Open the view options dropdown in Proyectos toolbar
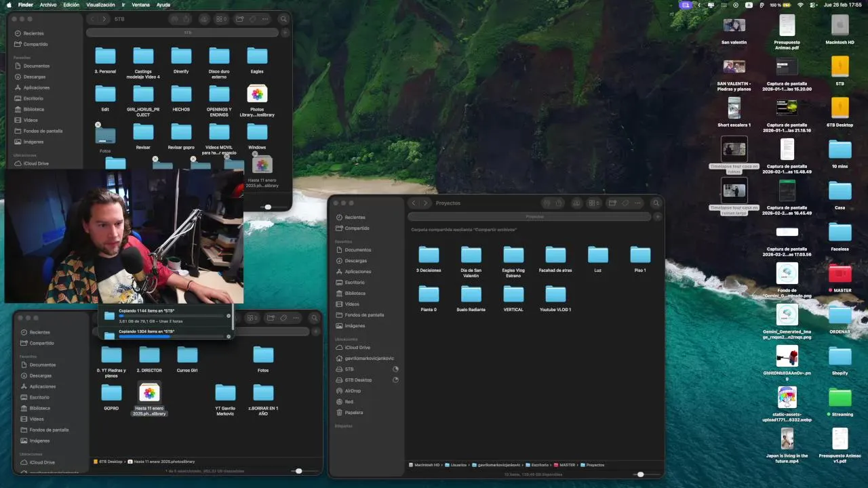The height and width of the screenshot is (488, 868). 595,203
